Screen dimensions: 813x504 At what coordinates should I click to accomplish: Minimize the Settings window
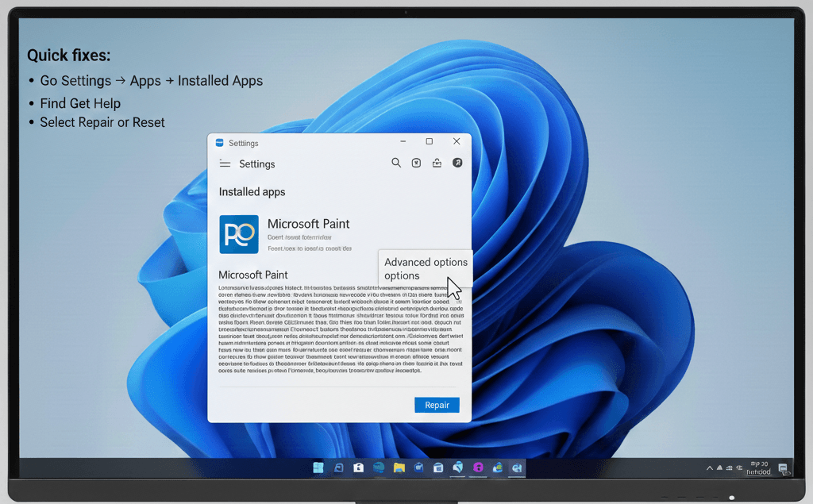pyautogui.click(x=403, y=141)
